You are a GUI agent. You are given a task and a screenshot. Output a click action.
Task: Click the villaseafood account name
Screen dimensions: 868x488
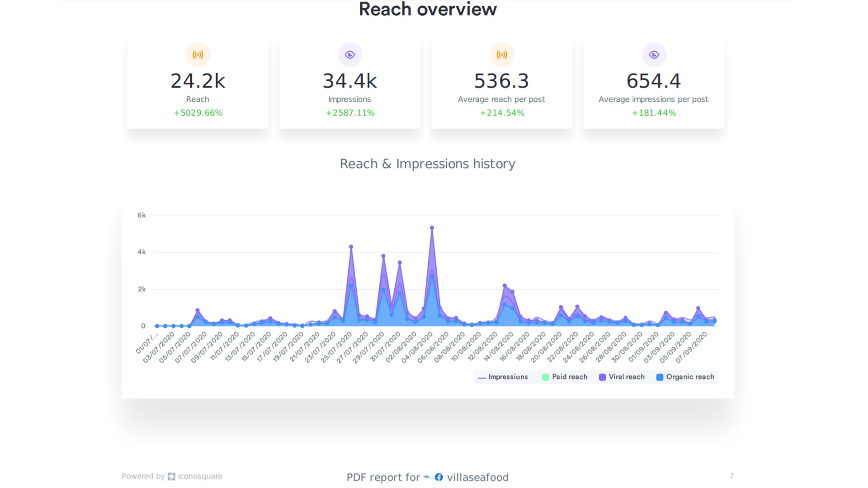tap(477, 477)
